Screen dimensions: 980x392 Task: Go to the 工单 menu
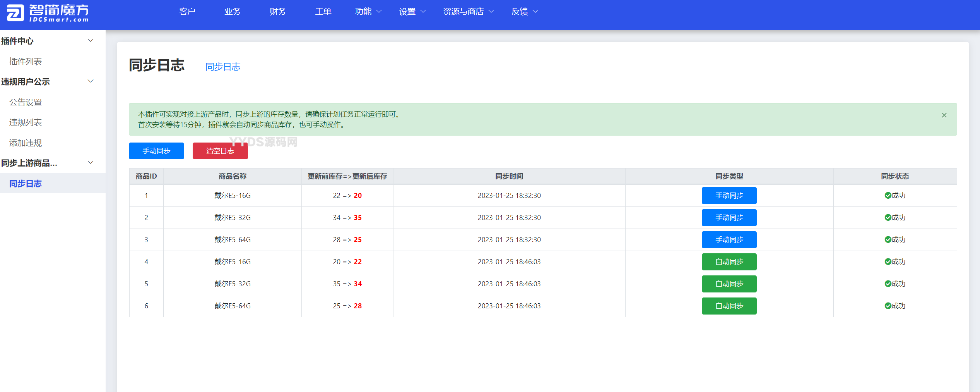pyautogui.click(x=323, y=12)
